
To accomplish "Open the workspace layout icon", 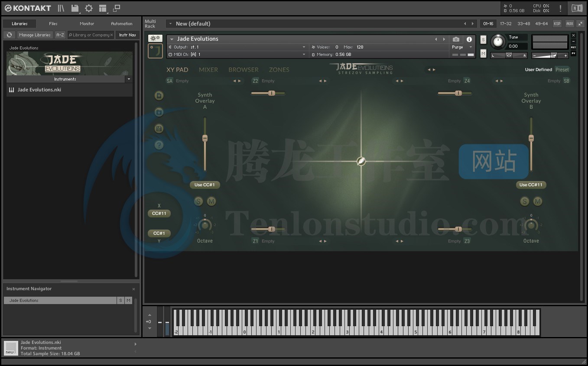I will point(103,8).
